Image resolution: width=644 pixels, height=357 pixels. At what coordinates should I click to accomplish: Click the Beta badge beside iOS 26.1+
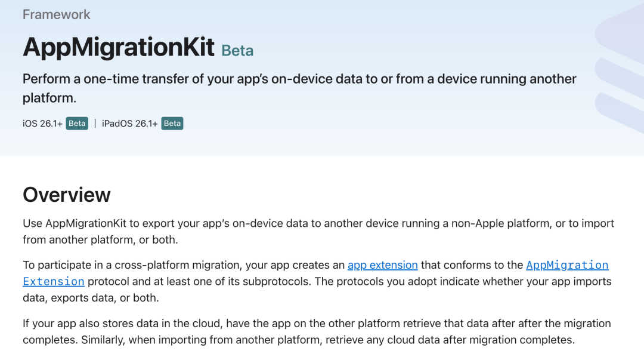pos(77,124)
